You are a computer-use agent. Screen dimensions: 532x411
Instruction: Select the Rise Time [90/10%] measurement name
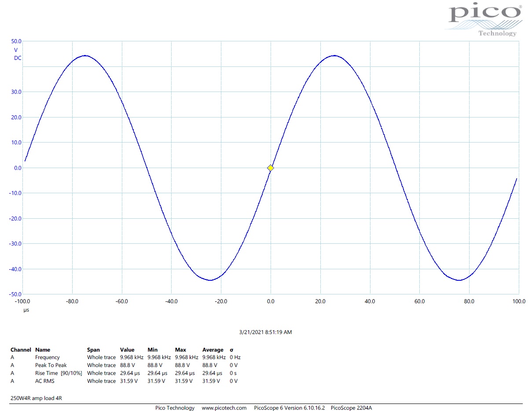click(59, 373)
